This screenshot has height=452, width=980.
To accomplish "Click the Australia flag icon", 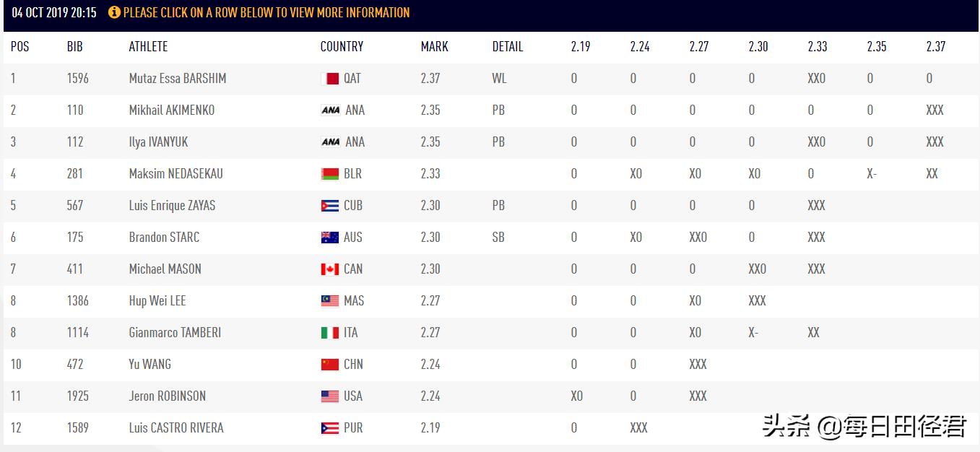I will (329, 238).
